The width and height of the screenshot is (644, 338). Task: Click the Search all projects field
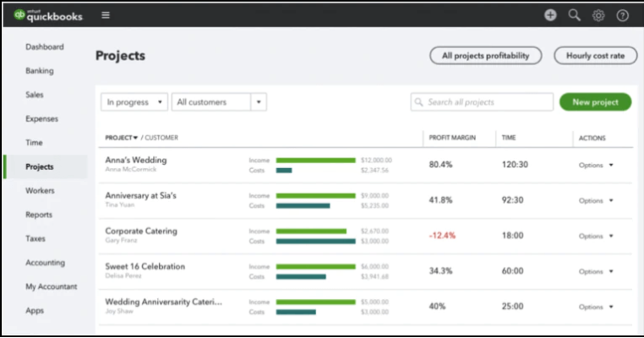[x=482, y=102]
